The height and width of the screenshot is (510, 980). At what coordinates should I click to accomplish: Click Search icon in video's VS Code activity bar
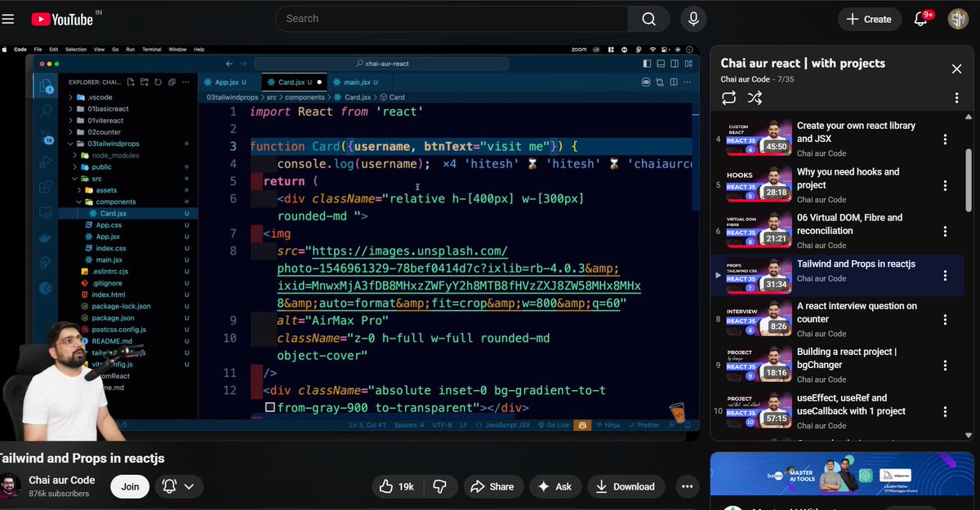click(x=46, y=110)
